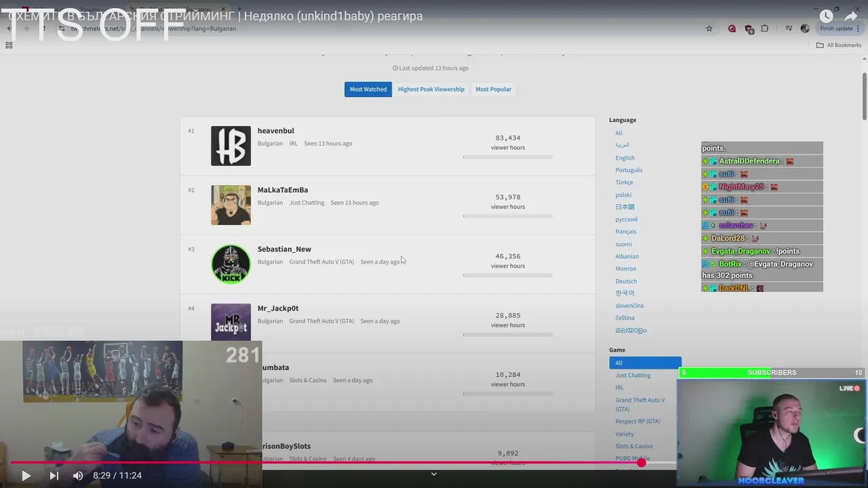The image size is (868, 488).
Task: Filter games by Just Chatting
Action: (633, 375)
